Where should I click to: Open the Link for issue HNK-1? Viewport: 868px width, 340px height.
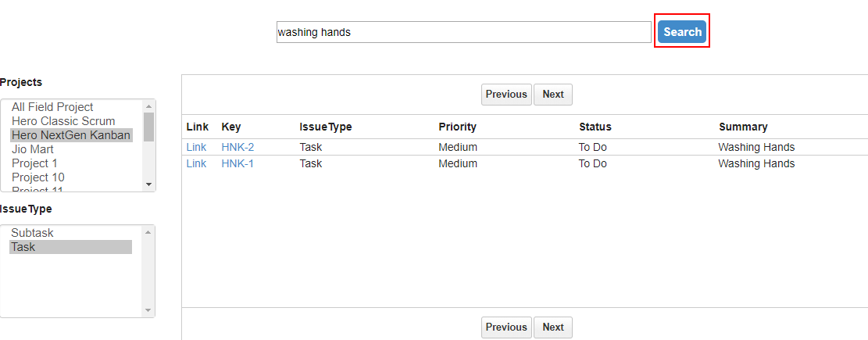tap(196, 164)
